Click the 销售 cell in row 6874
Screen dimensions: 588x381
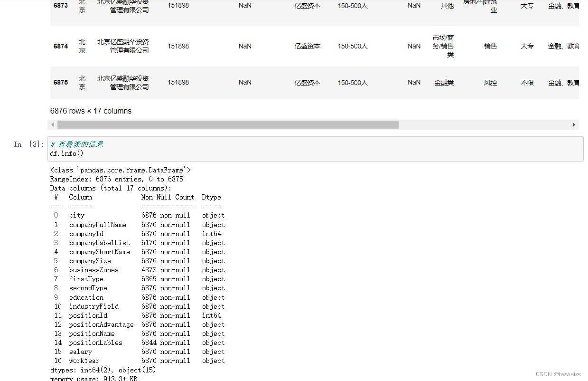[x=490, y=46]
